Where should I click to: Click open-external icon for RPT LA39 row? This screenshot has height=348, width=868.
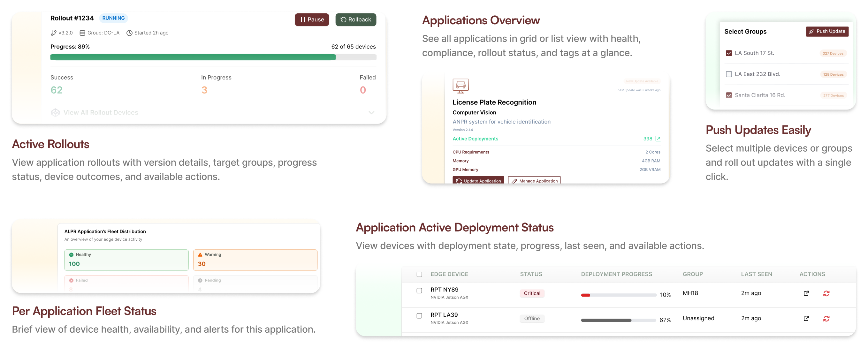point(806,318)
